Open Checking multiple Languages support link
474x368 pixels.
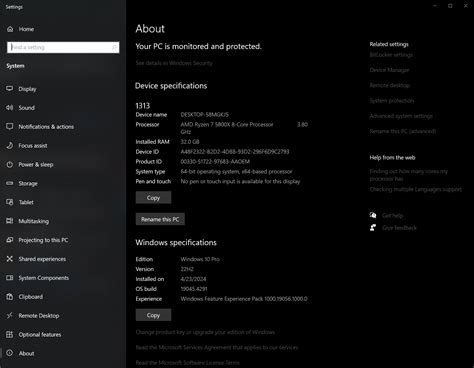point(416,189)
